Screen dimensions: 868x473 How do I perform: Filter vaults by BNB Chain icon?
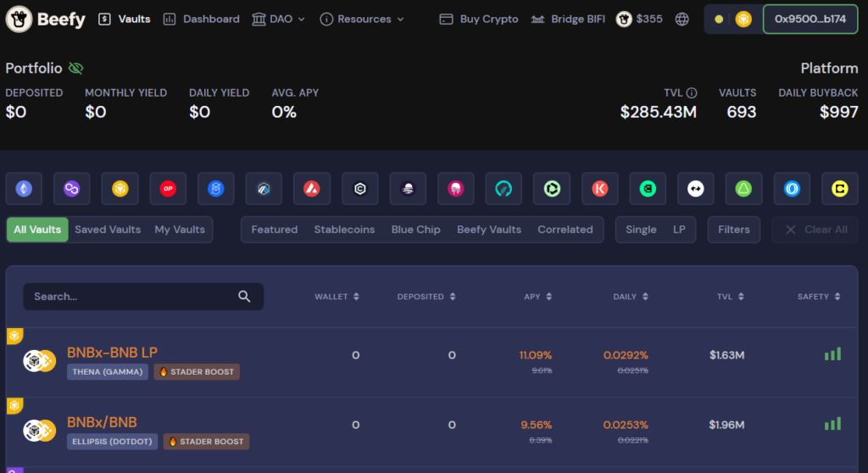click(120, 189)
